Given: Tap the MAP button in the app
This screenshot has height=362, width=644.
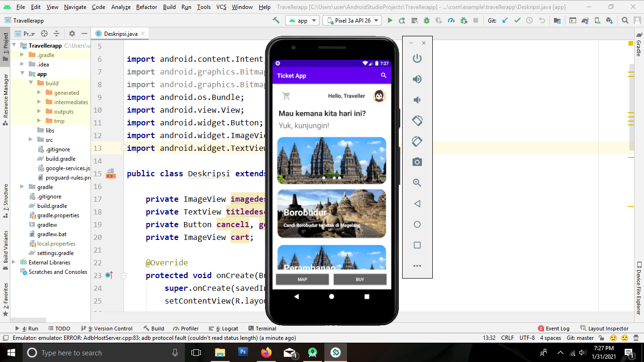Looking at the screenshot, I should click(302, 280).
